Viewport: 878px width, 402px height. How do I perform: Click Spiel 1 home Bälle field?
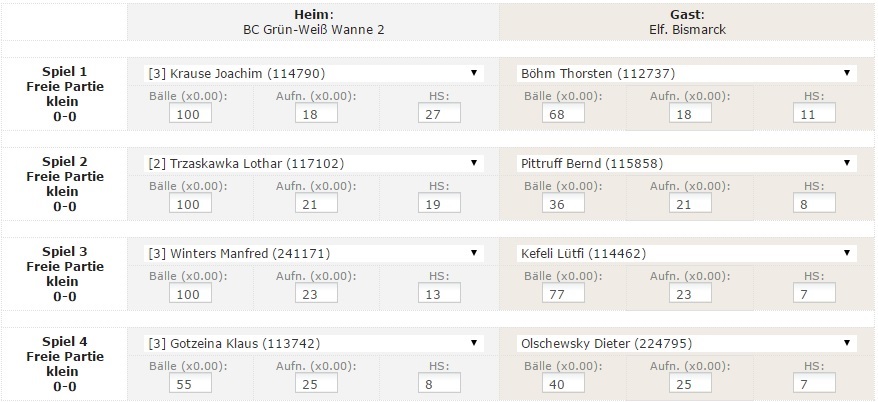coord(188,113)
